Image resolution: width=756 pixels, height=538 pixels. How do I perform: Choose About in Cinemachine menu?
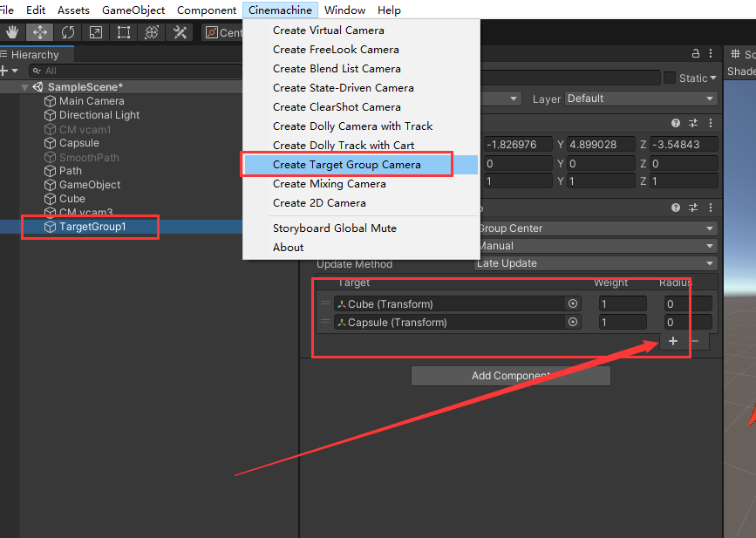click(360, 248)
